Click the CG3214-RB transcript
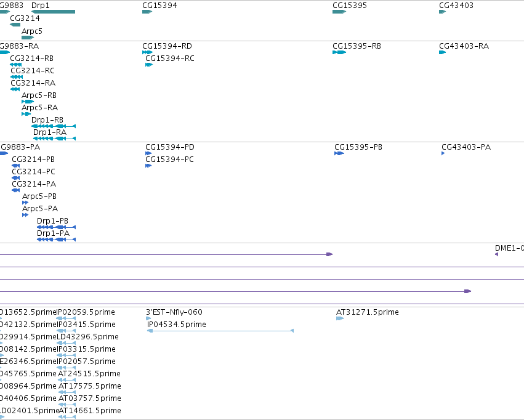Viewport: 524px width, 420px height. pyautogui.click(x=16, y=65)
